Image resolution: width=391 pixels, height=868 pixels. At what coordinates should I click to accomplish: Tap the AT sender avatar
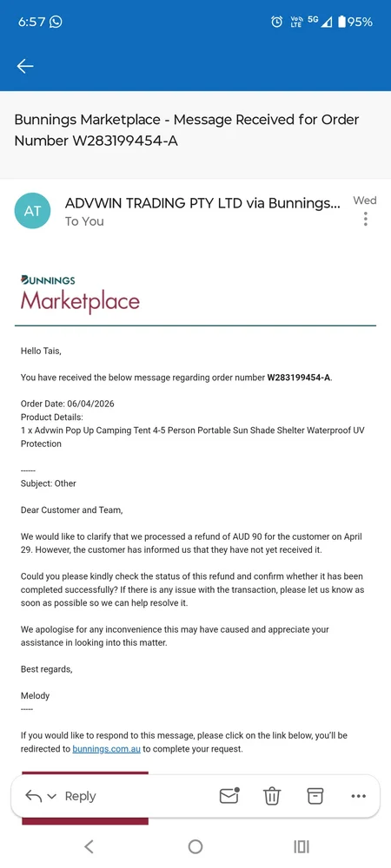[33, 211]
